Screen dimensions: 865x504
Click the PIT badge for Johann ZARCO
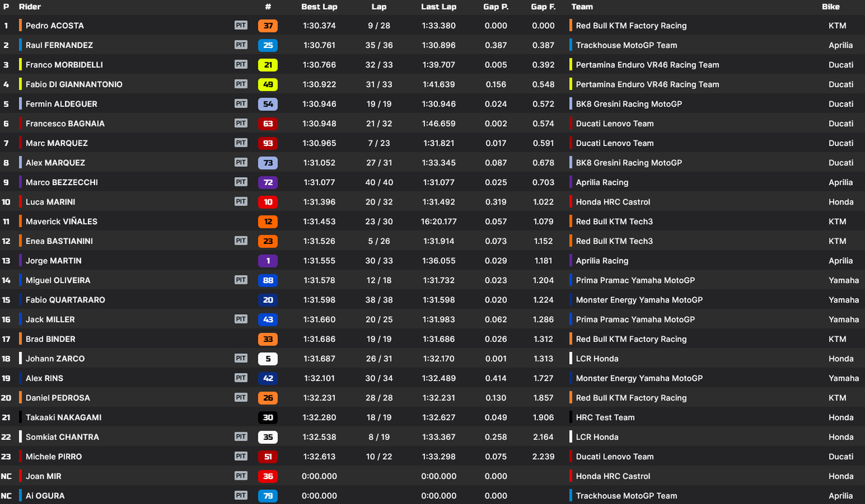(241, 358)
